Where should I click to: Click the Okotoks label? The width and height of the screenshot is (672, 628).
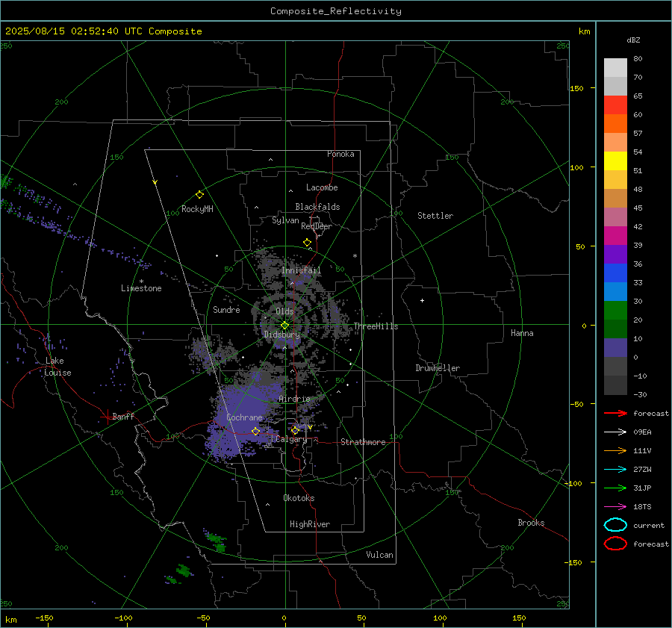299,498
